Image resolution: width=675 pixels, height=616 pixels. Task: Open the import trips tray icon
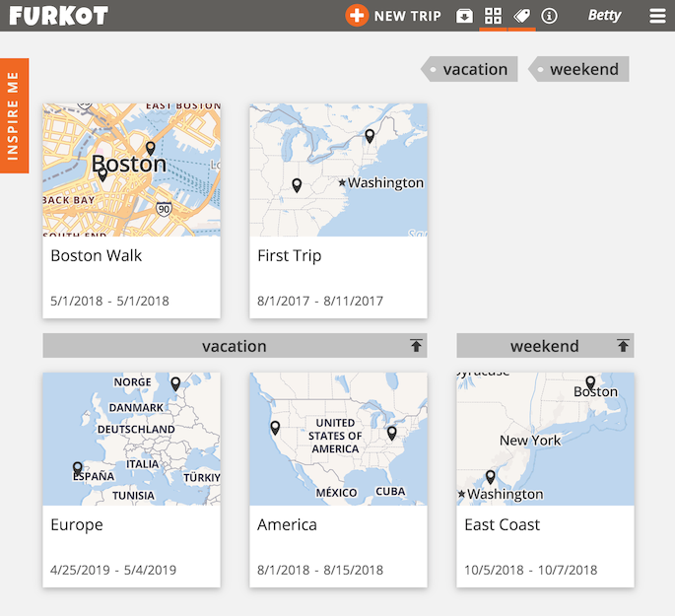(x=464, y=16)
